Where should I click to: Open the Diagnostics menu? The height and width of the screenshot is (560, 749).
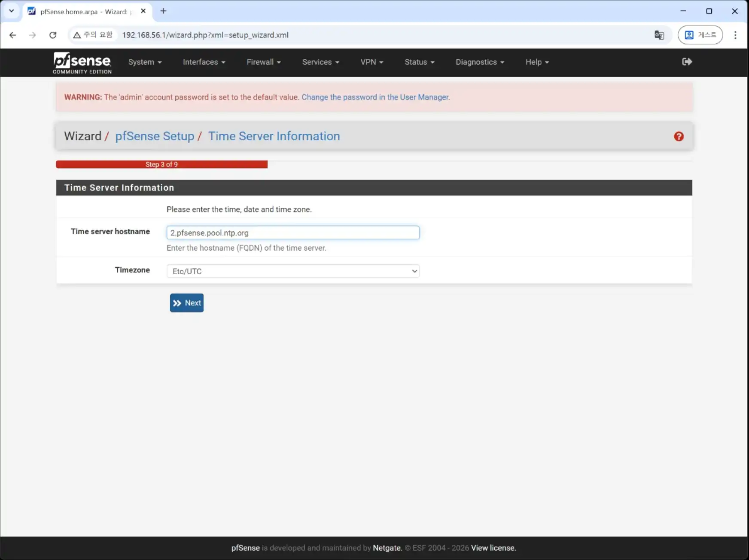480,62
